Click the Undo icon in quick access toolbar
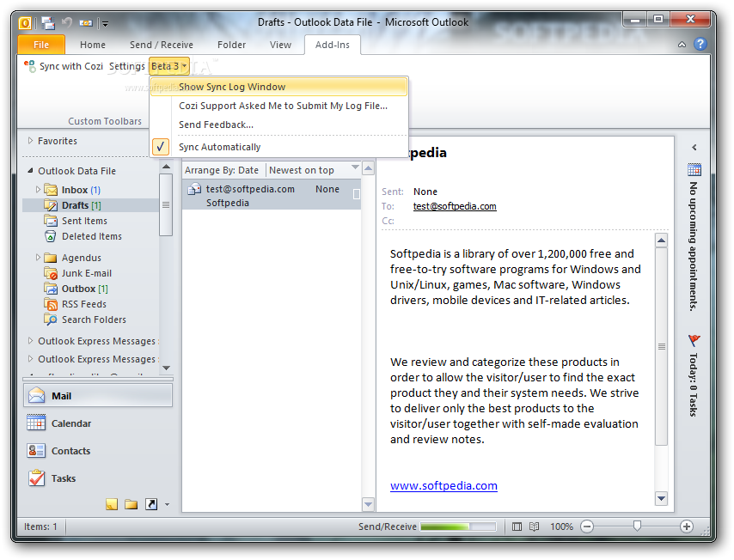This screenshot has width=734, height=560. [67, 22]
